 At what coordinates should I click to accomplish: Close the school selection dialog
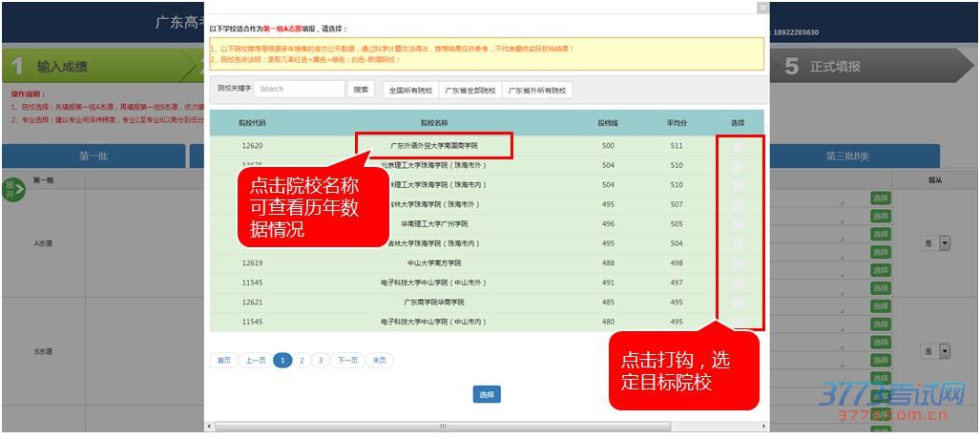click(761, 8)
